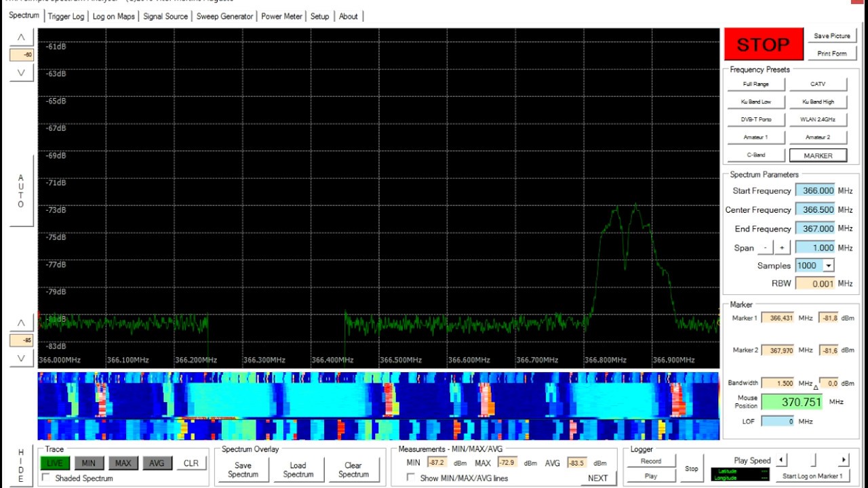Viewport: 868px width, 488px height.
Task: Click the red STOP sweep button
Action: pos(763,45)
